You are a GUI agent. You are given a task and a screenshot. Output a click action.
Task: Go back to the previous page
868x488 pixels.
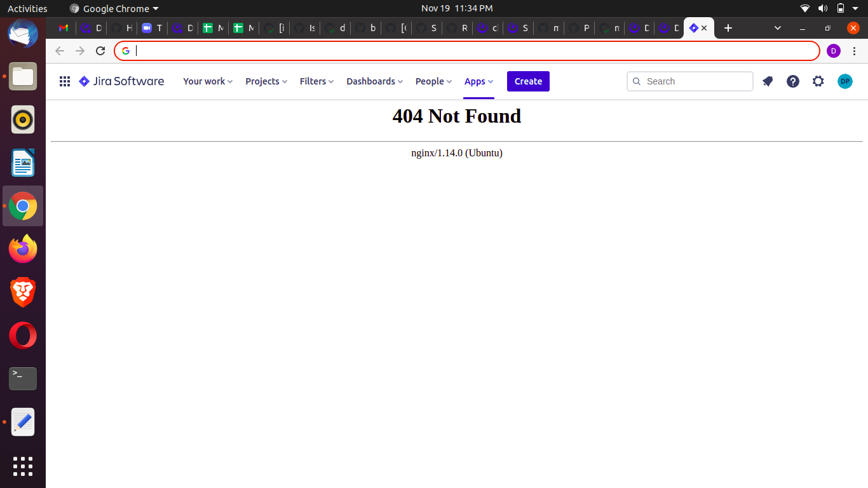click(x=60, y=51)
